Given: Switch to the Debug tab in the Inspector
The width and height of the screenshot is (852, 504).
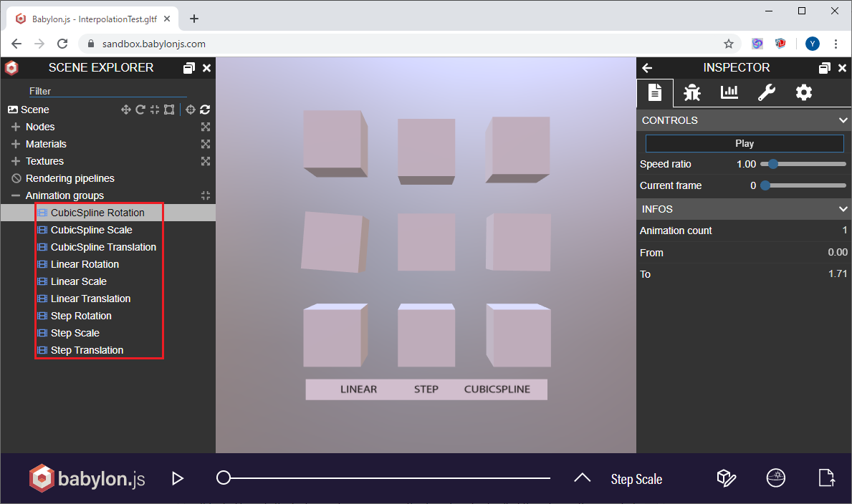Looking at the screenshot, I should tap(692, 92).
